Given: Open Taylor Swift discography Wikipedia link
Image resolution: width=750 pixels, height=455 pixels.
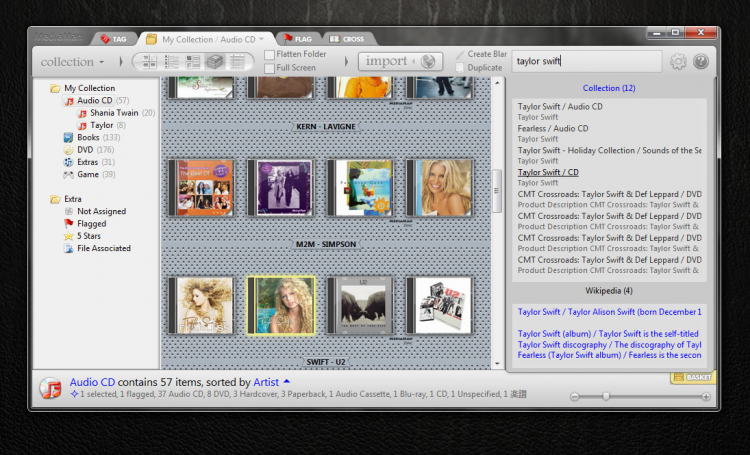Looking at the screenshot, I should (x=609, y=344).
